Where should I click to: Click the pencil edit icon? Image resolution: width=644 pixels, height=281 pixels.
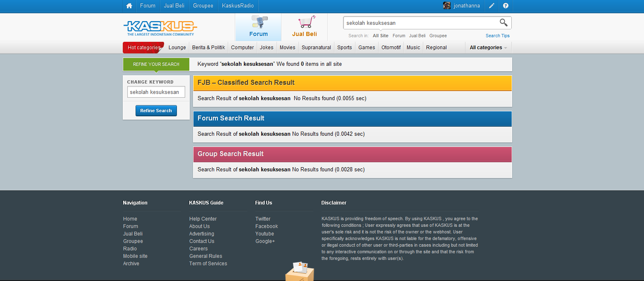[x=491, y=6]
